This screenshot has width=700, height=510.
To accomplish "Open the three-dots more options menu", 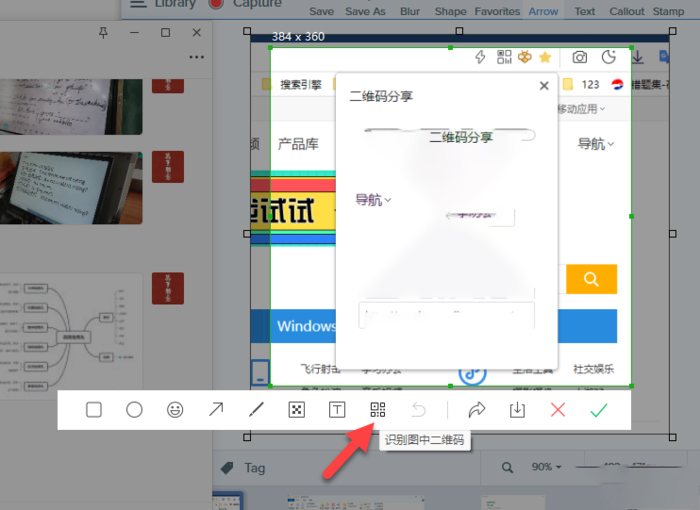I will (x=196, y=57).
